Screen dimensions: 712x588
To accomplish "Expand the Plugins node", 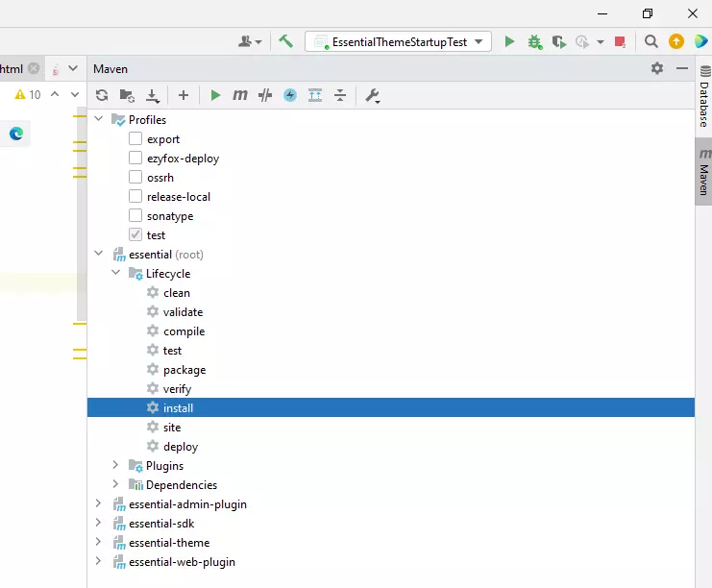I will click(x=116, y=466).
